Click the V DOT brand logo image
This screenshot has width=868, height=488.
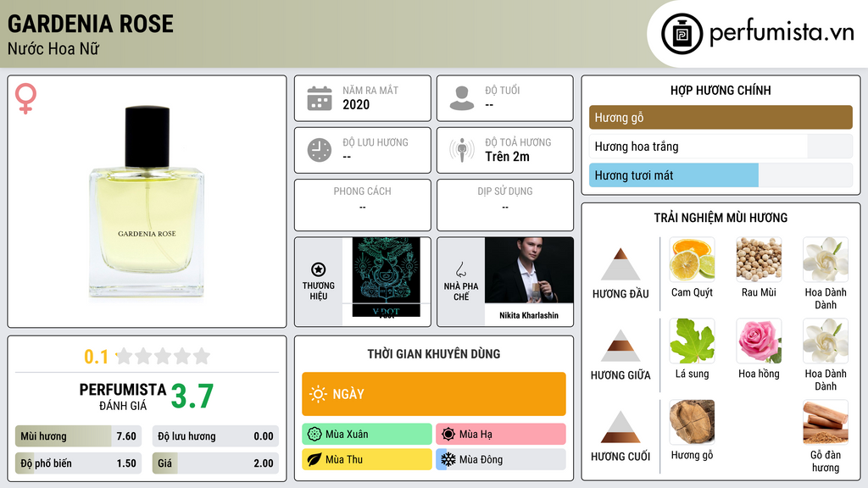(386, 277)
